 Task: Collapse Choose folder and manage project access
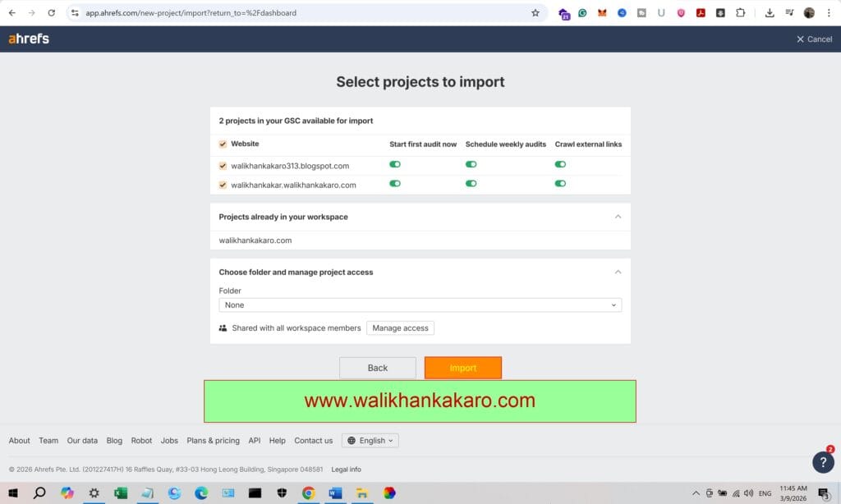[618, 272]
